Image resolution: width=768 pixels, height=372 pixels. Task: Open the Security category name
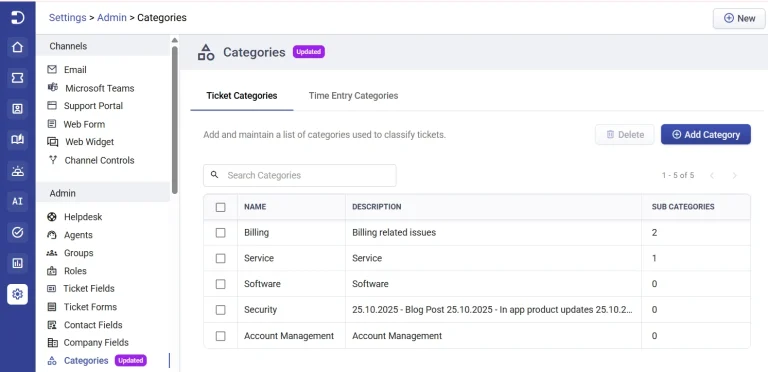coord(261,310)
